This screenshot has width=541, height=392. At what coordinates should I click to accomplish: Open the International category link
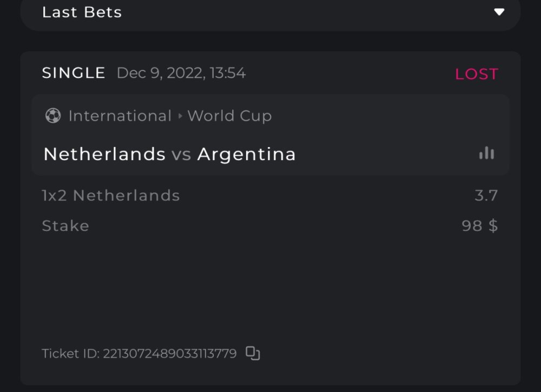coord(120,116)
